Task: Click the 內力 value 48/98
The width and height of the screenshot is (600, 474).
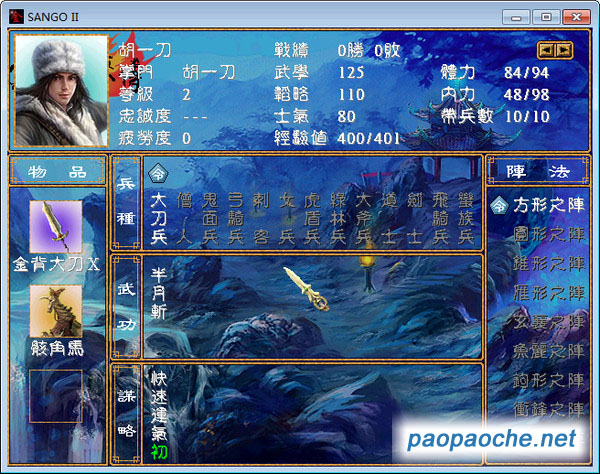Action: [x=527, y=94]
